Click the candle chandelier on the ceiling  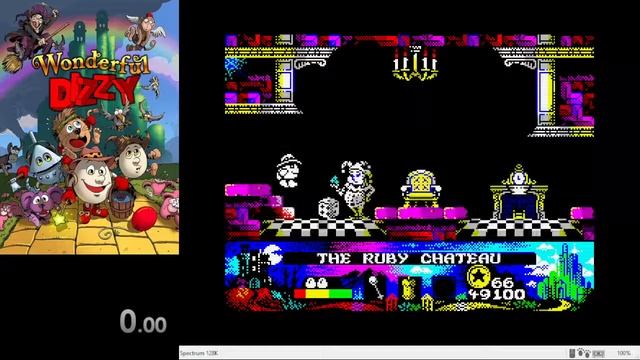pyautogui.click(x=415, y=62)
